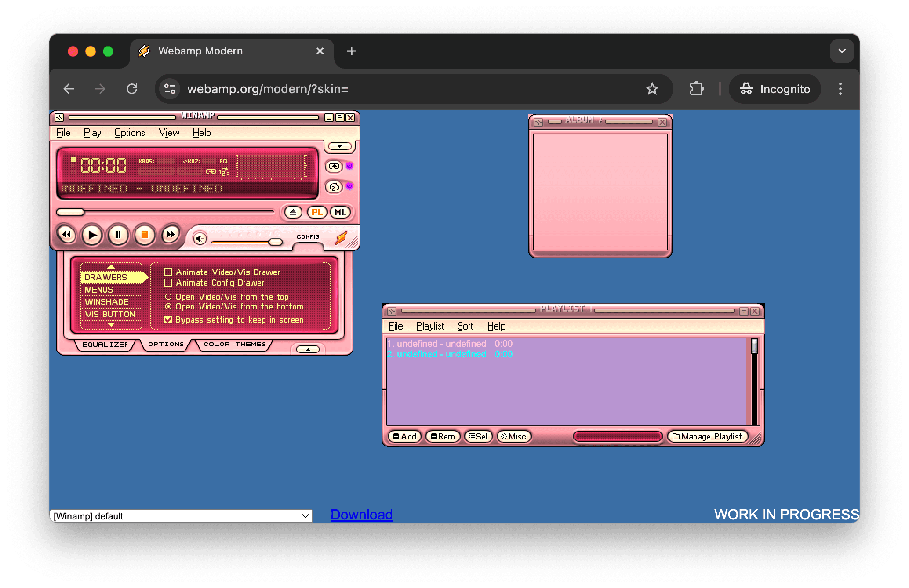The image size is (909, 588).
Task: Open the playlist editor with the PL button
Action: click(317, 212)
